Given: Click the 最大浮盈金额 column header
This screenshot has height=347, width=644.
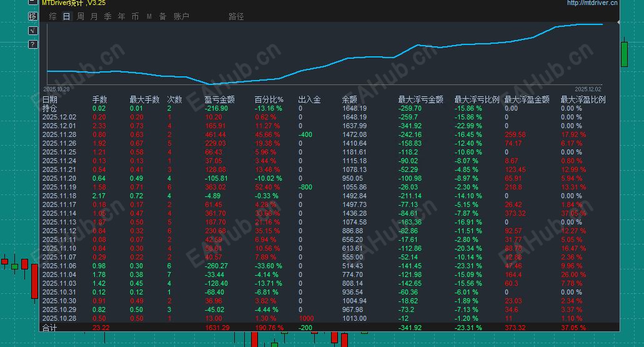Looking at the screenshot, I should click(527, 99).
